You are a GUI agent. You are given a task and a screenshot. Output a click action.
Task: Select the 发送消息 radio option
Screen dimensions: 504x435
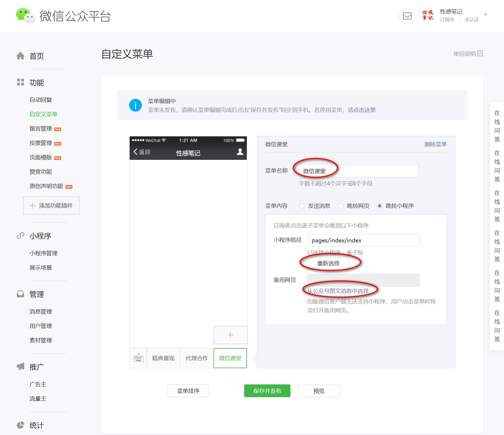point(302,206)
